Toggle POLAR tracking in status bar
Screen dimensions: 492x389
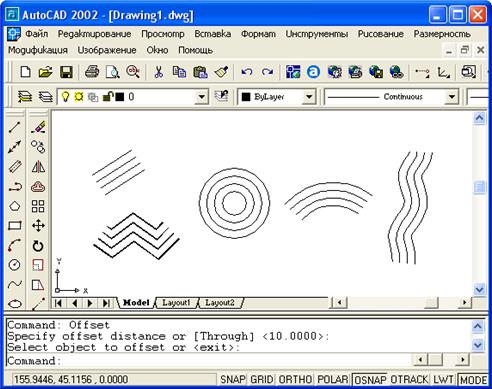(333, 380)
